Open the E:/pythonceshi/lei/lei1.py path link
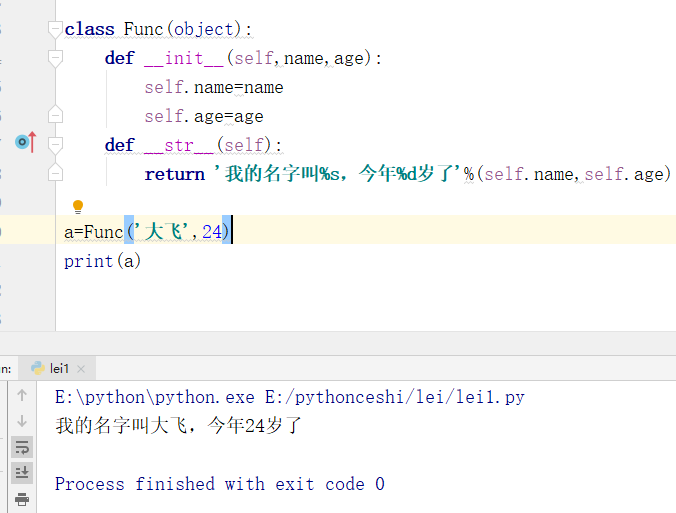The height and width of the screenshot is (513, 676). (x=394, y=397)
